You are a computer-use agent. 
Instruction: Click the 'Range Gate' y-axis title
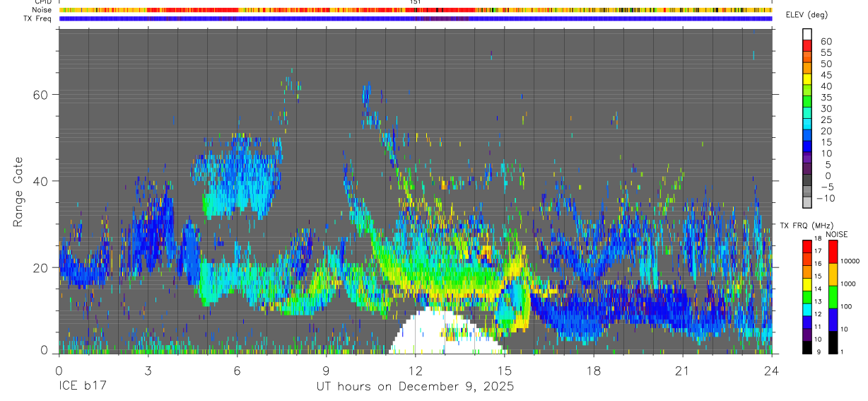click(18, 192)
